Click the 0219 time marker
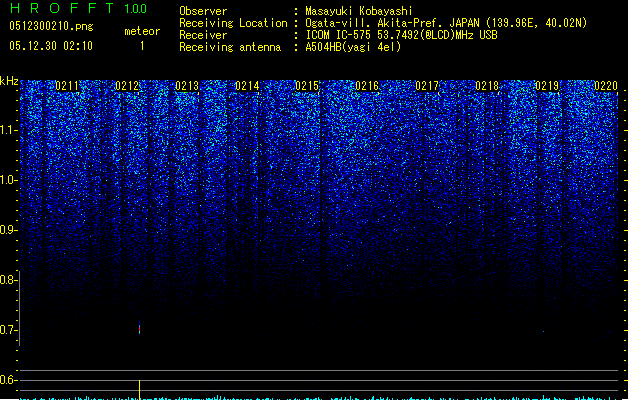The image size is (629, 400). pyautogui.click(x=547, y=86)
